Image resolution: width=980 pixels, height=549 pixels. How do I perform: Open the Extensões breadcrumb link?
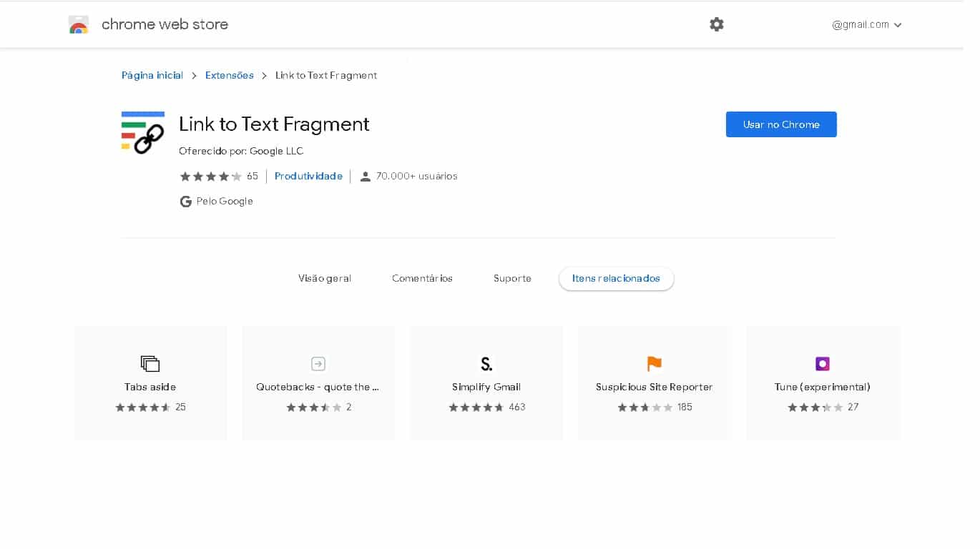[229, 75]
